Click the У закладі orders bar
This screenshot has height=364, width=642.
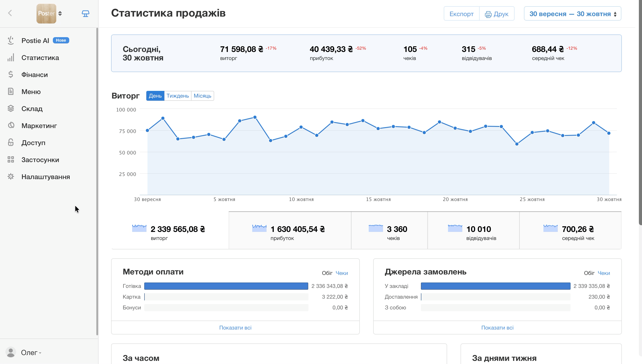coord(496,286)
